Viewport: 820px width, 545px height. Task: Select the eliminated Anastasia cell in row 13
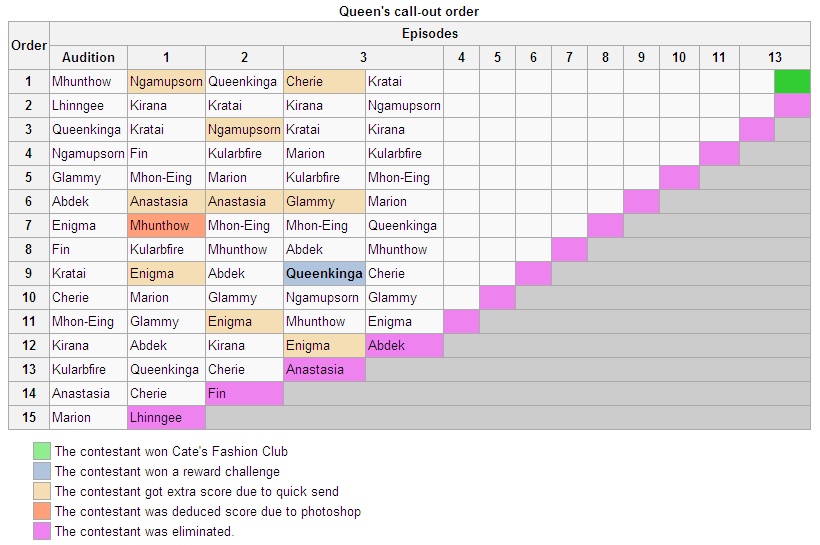tap(324, 369)
